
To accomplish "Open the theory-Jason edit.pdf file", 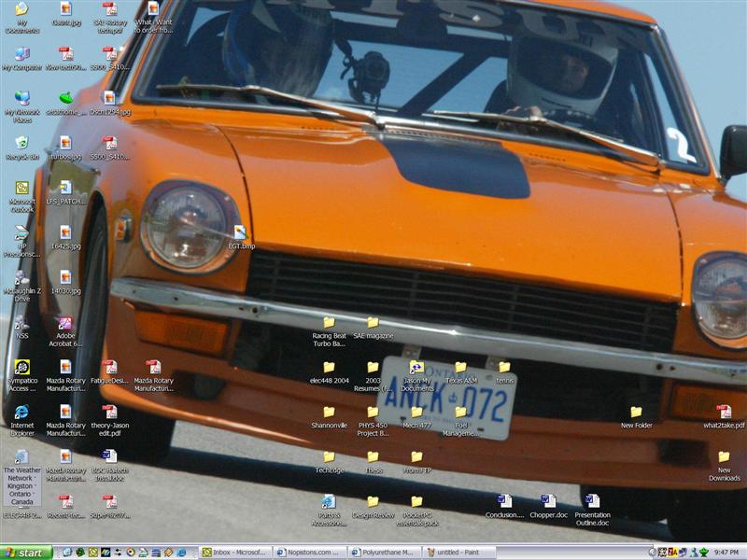I will [109, 412].
